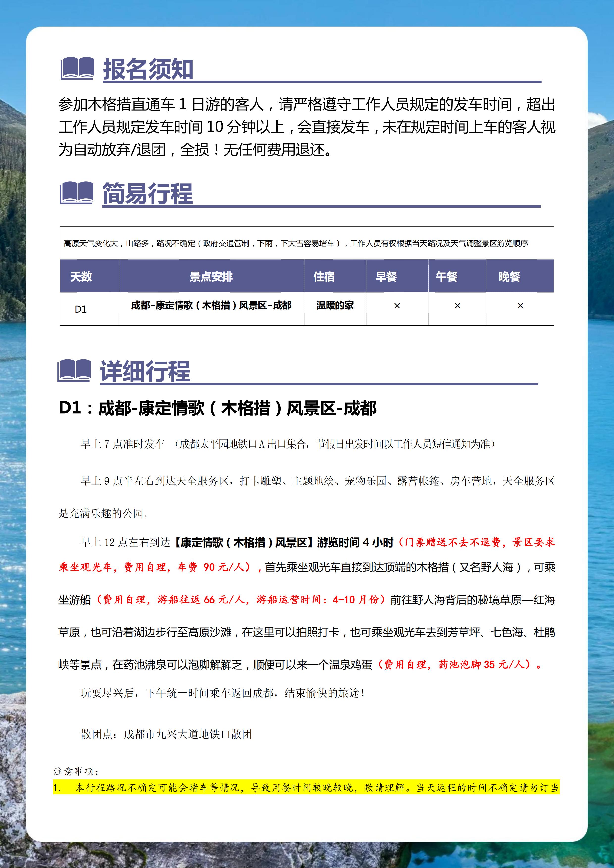Click the × mark under 午餐

[457, 306]
